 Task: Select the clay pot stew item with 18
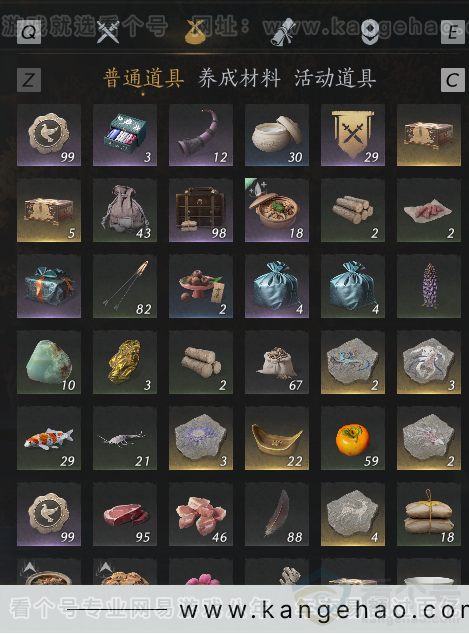(277, 210)
